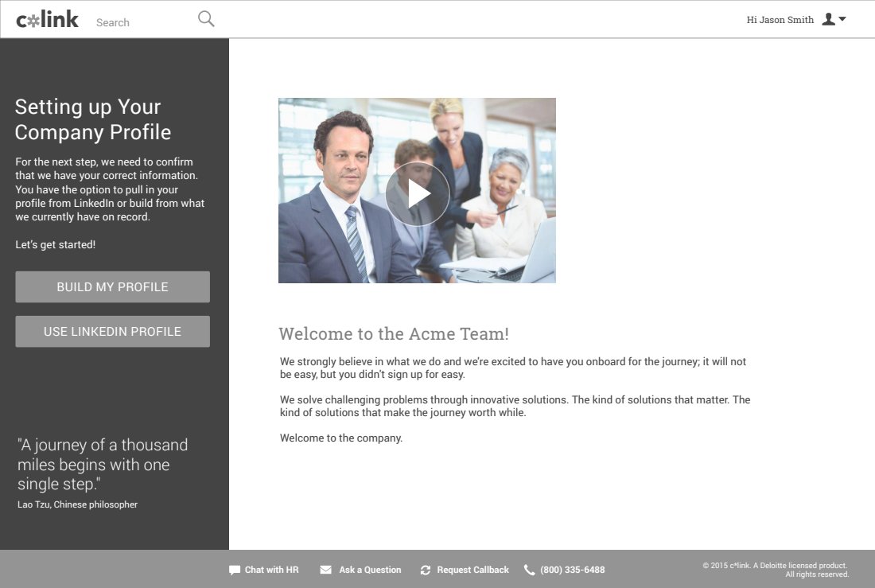Click the phone handset icon in footer
The width and height of the screenshot is (875, 588).
click(x=529, y=570)
